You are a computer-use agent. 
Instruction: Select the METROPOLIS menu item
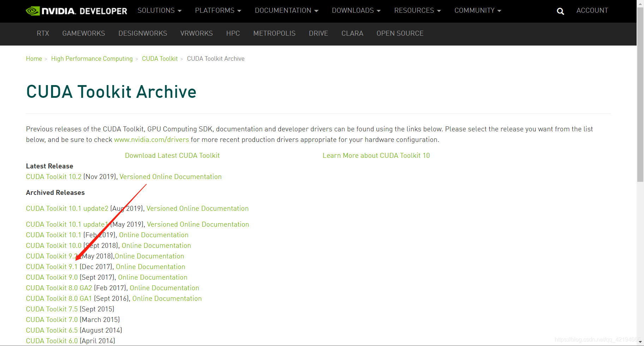[274, 33]
